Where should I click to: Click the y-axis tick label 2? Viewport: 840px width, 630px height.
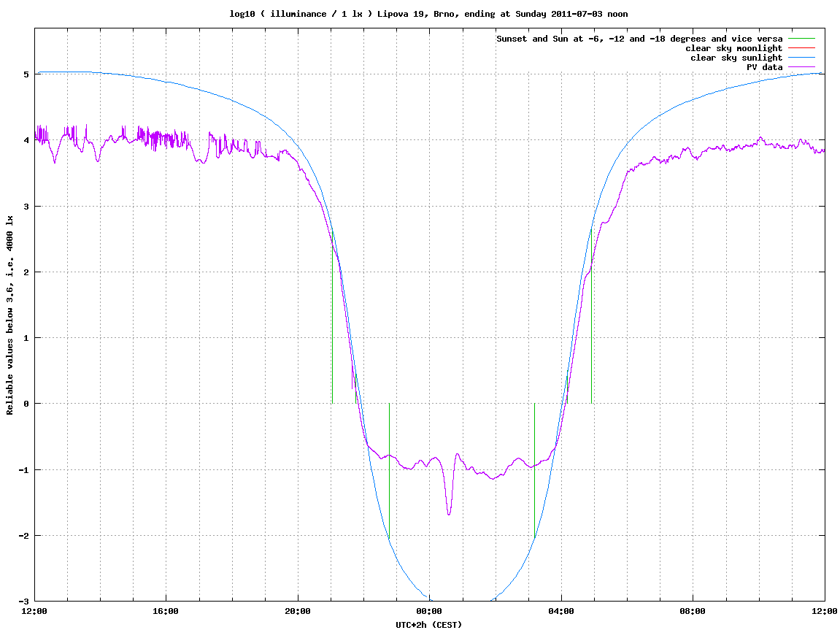pos(26,272)
